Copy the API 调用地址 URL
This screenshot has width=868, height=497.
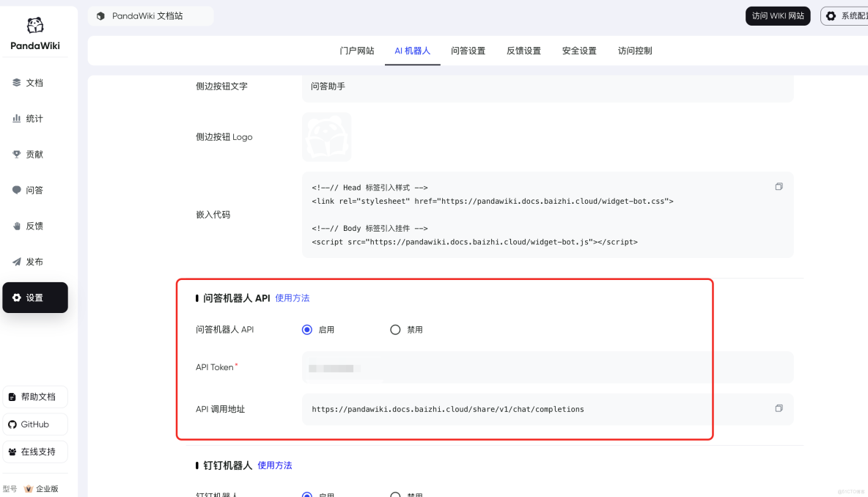(779, 408)
